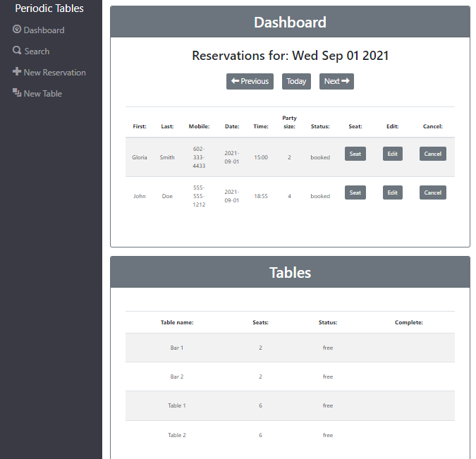Viewport: 476px width, 459px height.
Task: Click the right arrow icon on Next button
Action: 346,81
